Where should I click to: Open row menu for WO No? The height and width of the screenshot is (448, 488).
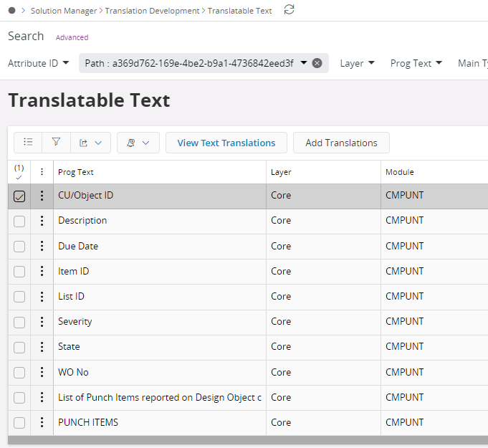(x=42, y=372)
